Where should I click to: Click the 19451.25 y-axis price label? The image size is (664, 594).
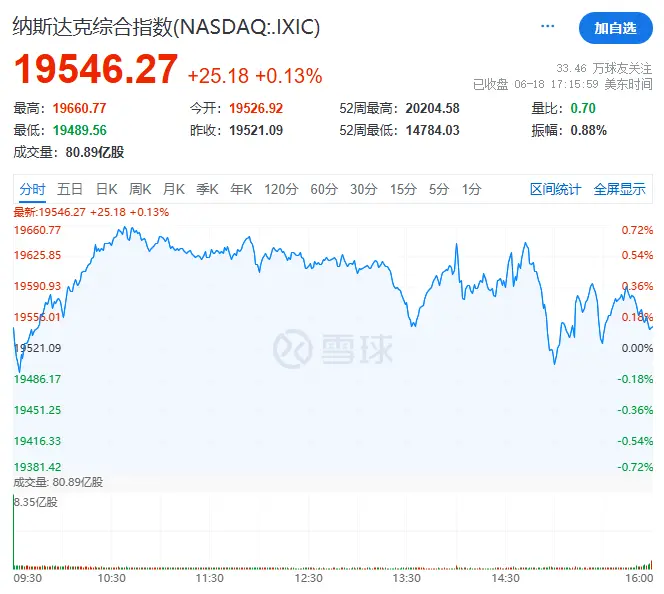point(37,410)
